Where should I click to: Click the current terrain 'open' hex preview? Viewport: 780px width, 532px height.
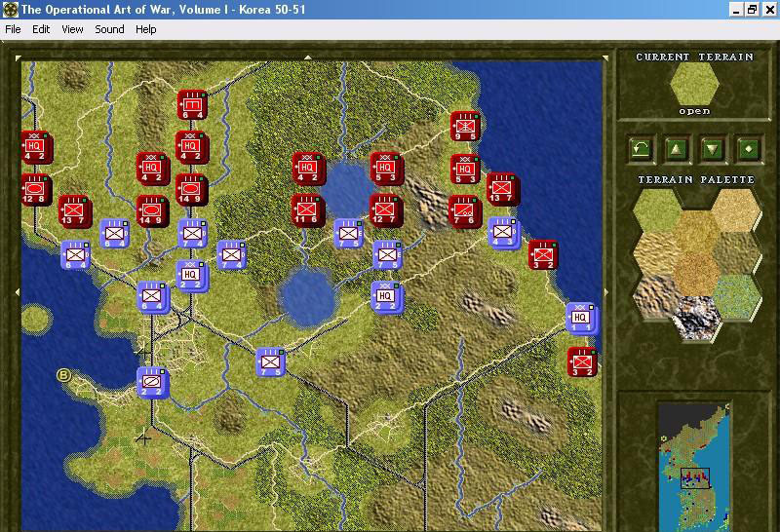695,84
